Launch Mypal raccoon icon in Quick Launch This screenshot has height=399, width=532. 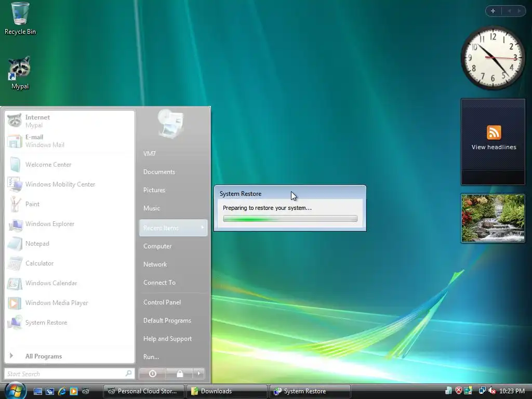[86, 391]
